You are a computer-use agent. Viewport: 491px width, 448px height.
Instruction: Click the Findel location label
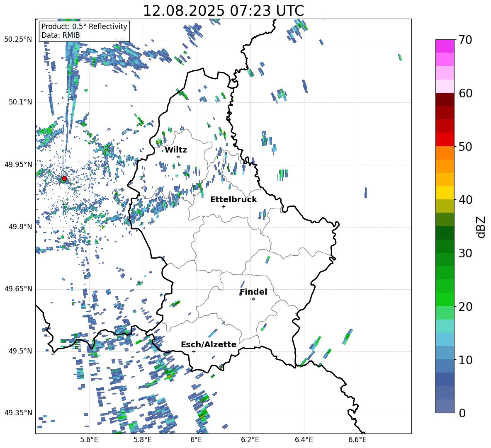(253, 292)
